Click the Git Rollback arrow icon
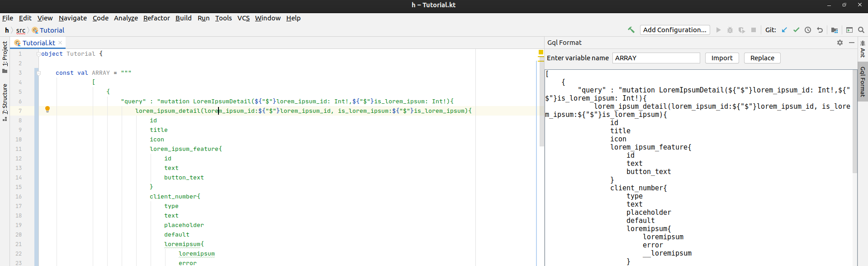The height and width of the screenshot is (266, 868). coord(820,30)
